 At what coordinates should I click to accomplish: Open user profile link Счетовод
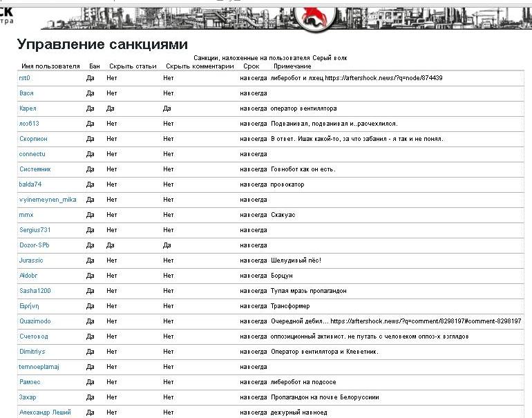tap(34, 336)
